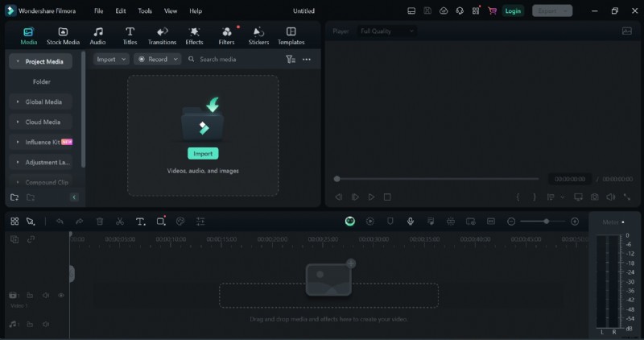Toggle Video 1 track visibility eye
The image size is (644, 340).
click(x=61, y=295)
